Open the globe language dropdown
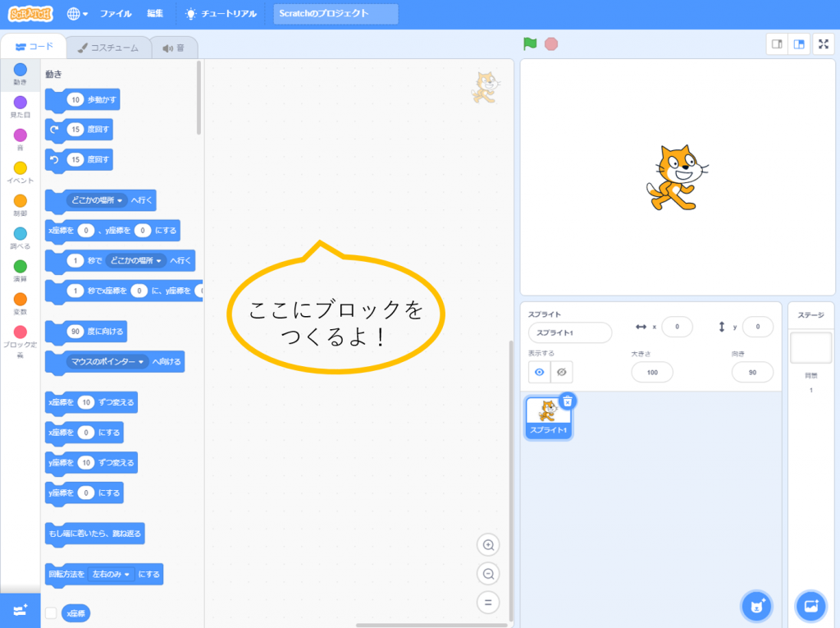This screenshot has width=840, height=628. (77, 14)
